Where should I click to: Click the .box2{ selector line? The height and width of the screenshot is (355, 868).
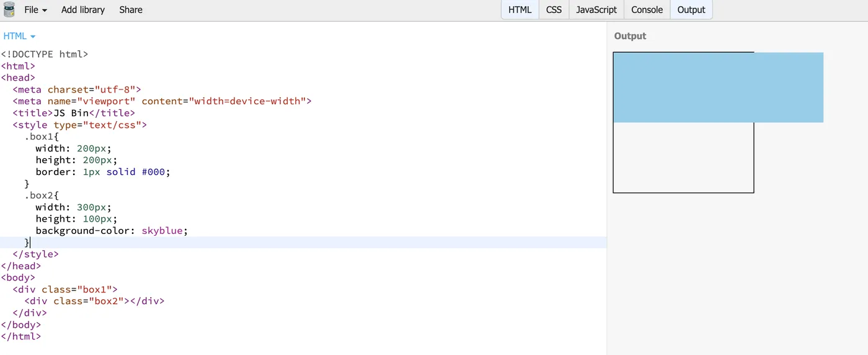click(x=42, y=195)
